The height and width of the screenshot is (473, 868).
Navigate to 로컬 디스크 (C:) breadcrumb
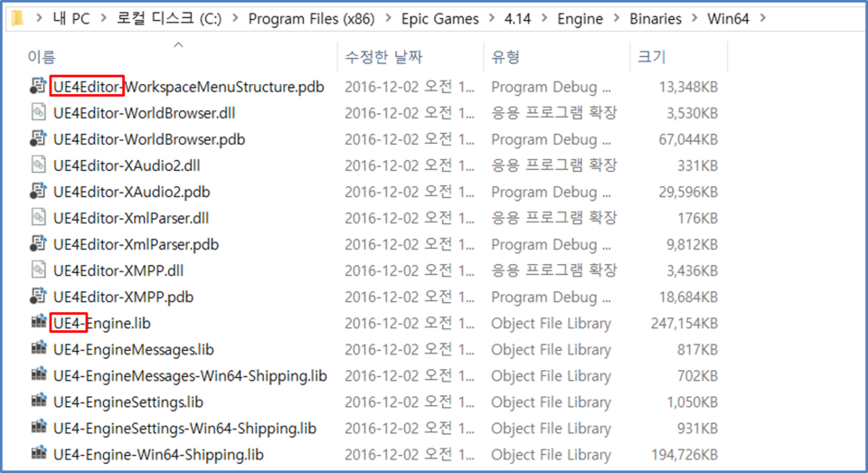(x=169, y=19)
